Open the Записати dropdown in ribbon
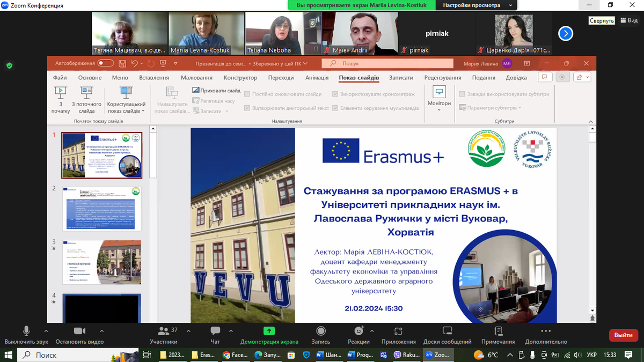The width and height of the screenshot is (644, 362). coord(210,111)
